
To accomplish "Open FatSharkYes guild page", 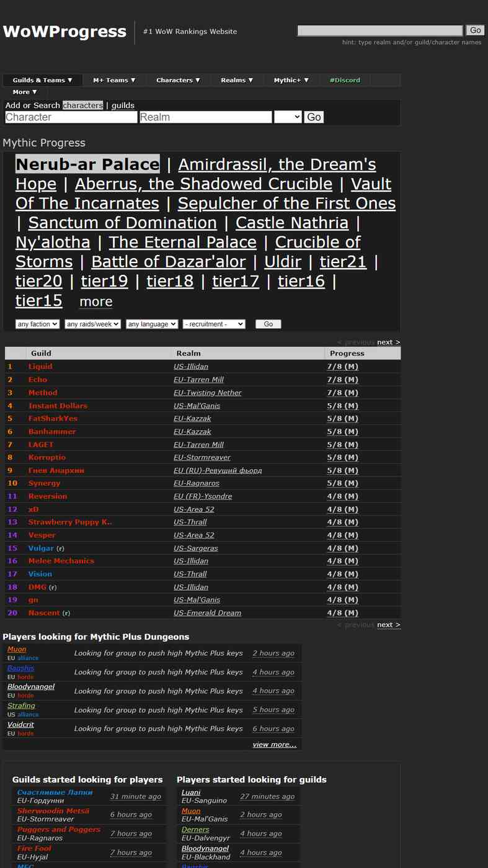I will click(x=53, y=419).
